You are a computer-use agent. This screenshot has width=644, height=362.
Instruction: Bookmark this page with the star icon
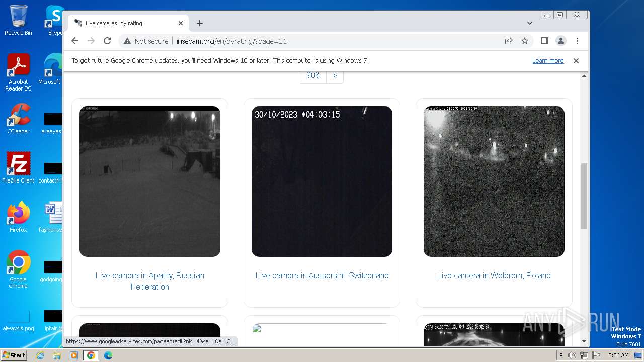pyautogui.click(x=525, y=41)
